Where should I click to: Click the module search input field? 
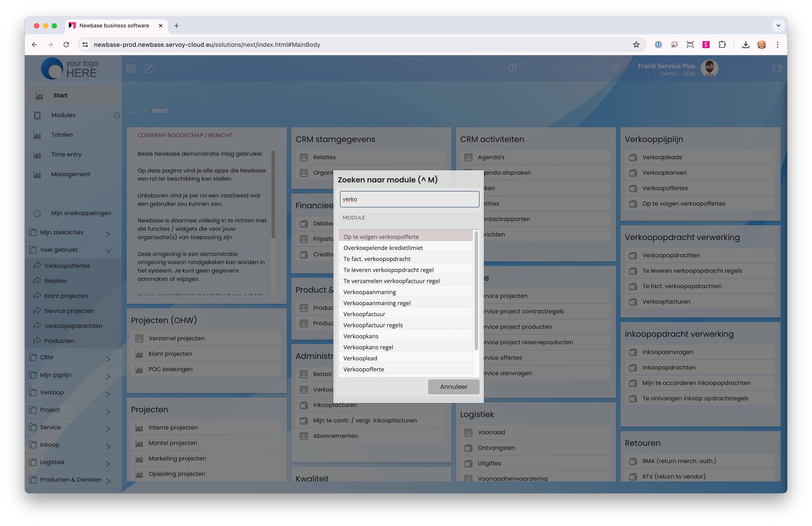[409, 199]
